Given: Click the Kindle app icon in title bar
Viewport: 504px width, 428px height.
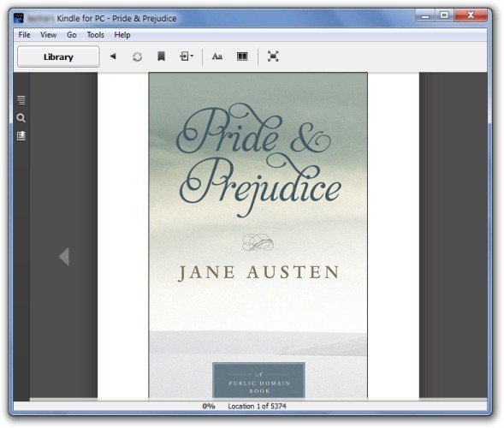Looking at the screenshot, I should point(19,18).
